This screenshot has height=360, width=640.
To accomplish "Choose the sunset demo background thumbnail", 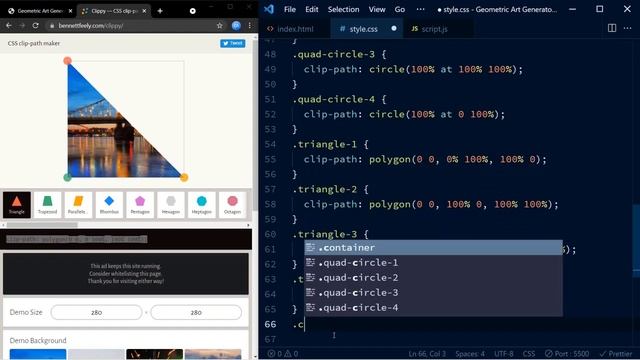I will (x=213, y=354).
